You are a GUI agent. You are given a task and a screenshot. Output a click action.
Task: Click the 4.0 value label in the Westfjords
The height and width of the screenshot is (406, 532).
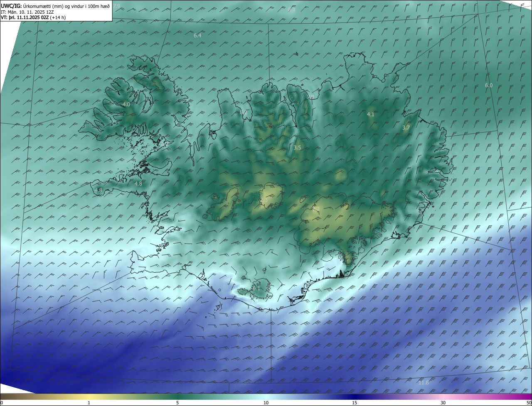[x=126, y=105]
